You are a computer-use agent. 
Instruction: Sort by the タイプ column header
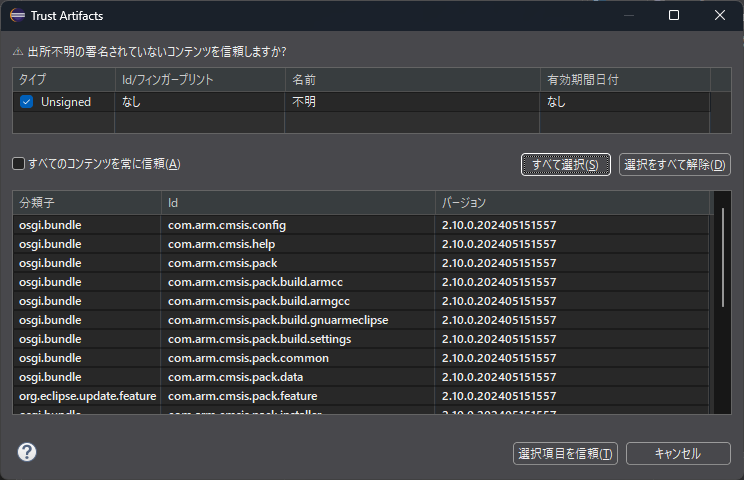tap(64, 80)
